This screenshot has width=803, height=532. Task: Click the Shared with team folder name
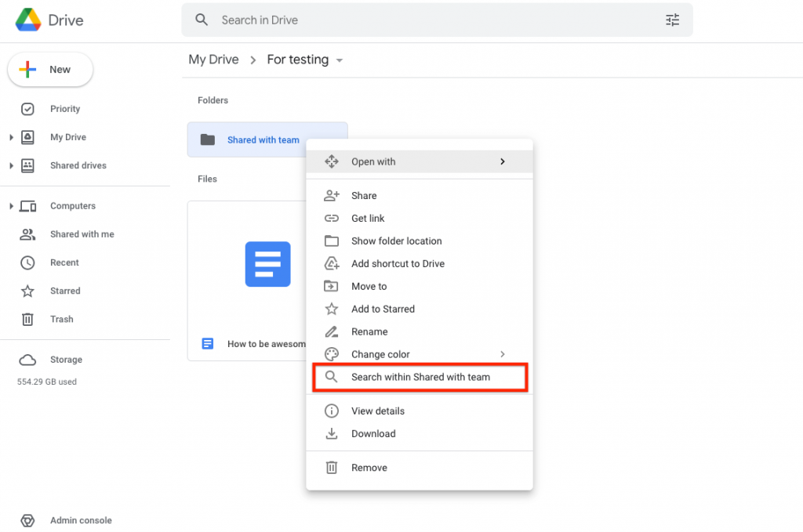[263, 139]
